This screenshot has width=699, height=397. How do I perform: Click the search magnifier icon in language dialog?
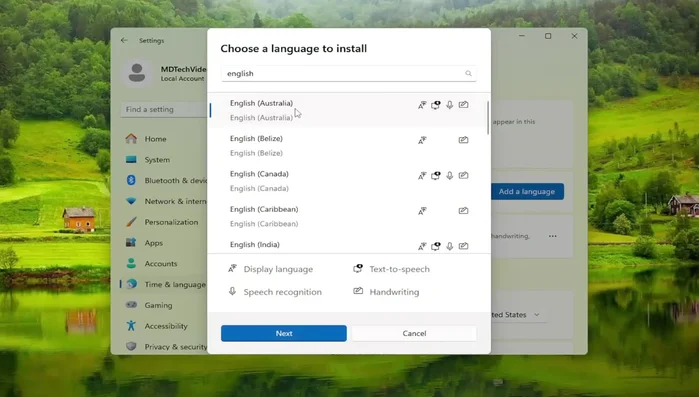[468, 74]
